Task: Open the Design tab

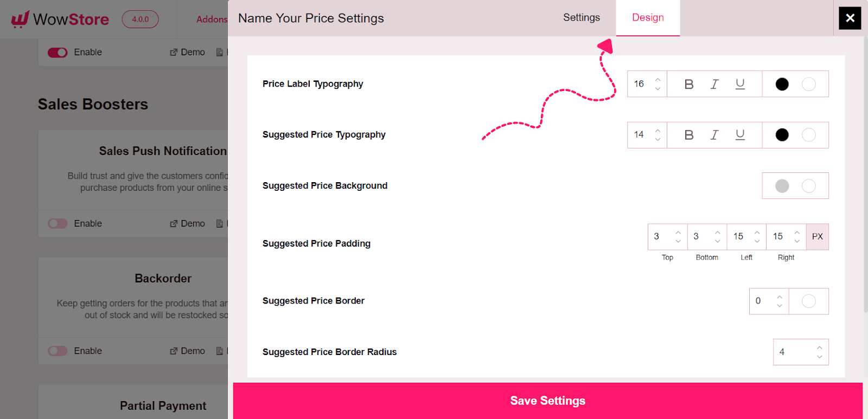Action: pos(648,17)
